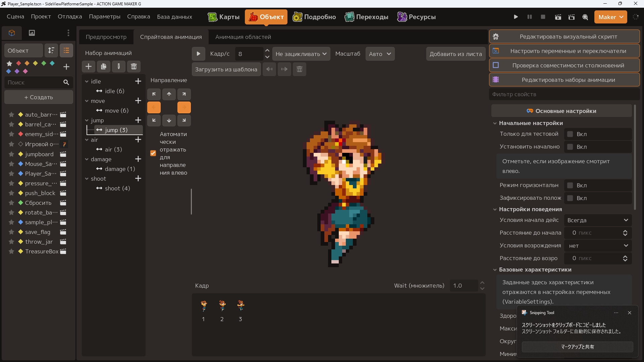Viewport: 644px width, 362px height.
Task: Open the 3D object panel tab icon
Action: tap(12, 33)
